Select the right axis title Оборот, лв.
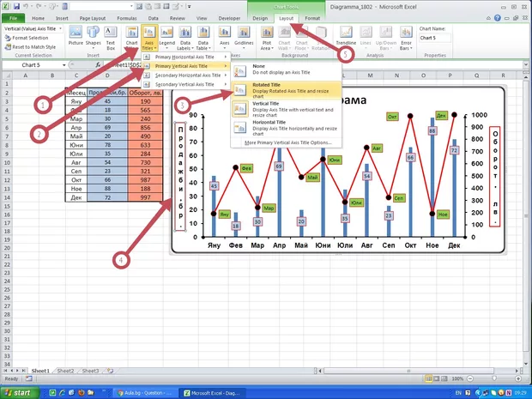 495,177
